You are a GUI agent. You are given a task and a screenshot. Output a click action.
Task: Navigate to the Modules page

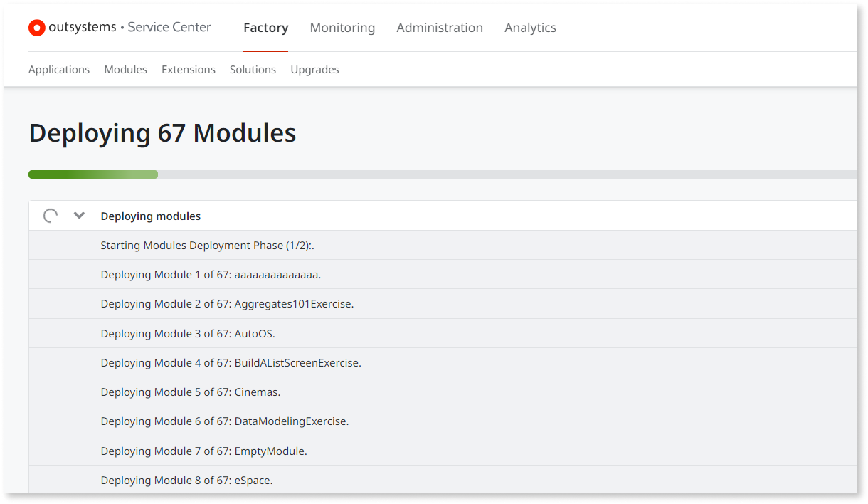pyautogui.click(x=125, y=70)
